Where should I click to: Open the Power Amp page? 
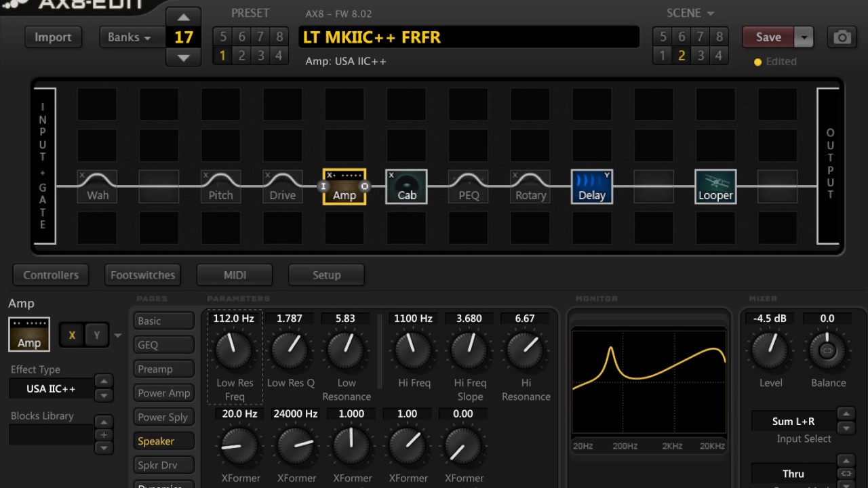(164, 393)
